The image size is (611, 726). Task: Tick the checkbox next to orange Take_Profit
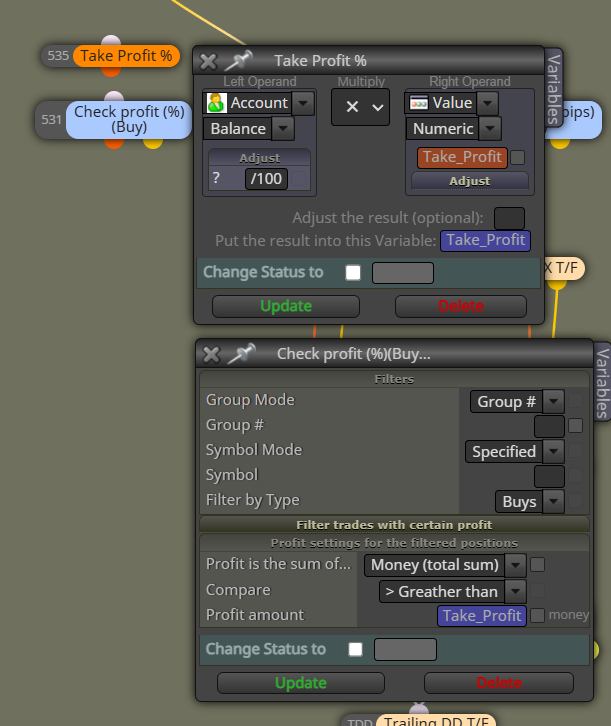517,157
